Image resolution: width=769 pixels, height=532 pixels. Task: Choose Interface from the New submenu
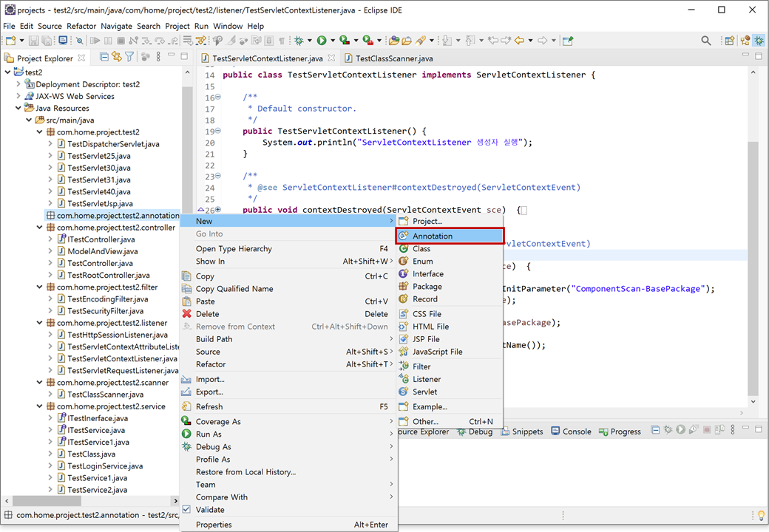click(x=450, y=274)
